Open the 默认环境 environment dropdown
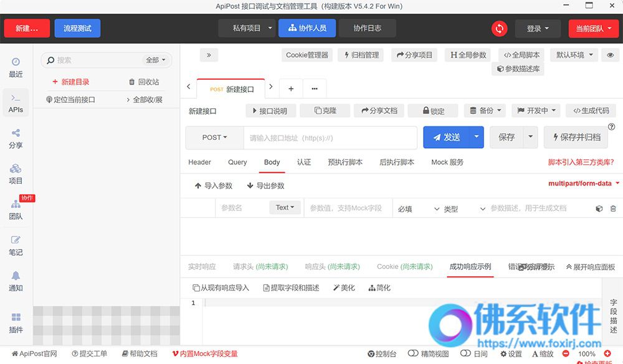Viewport: 623px width, 364px height. pyautogui.click(x=574, y=55)
